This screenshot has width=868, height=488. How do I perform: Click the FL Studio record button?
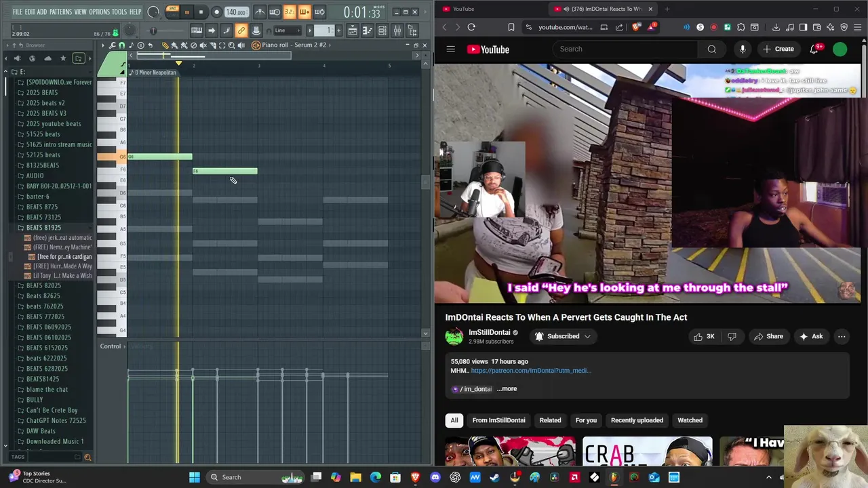point(217,12)
